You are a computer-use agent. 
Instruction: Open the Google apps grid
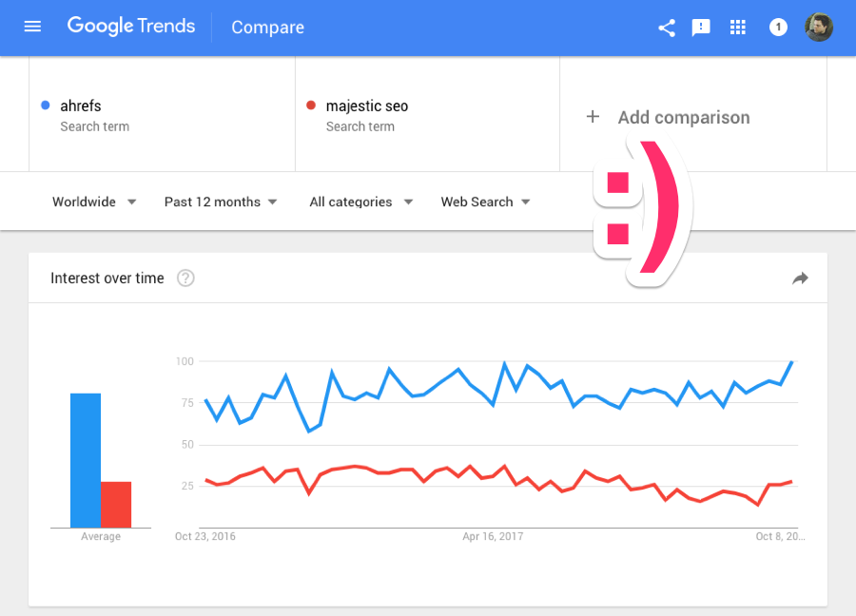pos(738,28)
